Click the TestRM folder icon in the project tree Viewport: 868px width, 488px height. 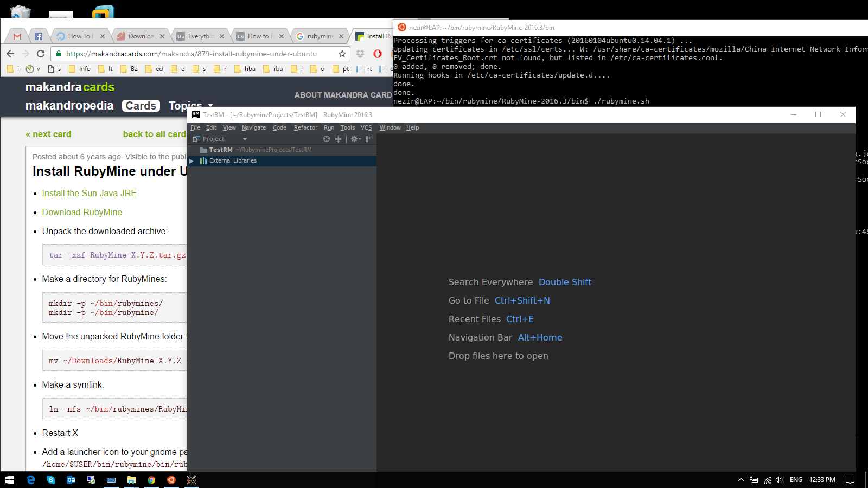203,150
